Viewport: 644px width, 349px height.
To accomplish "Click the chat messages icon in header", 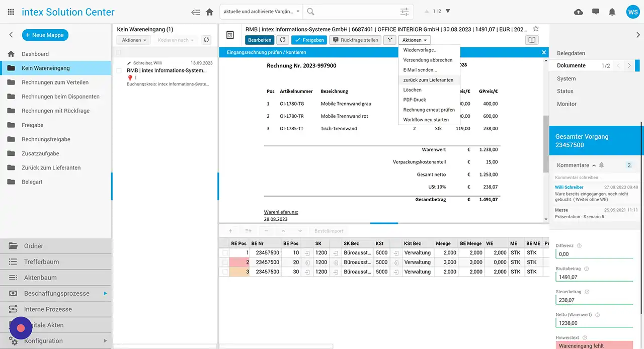I will [596, 12].
